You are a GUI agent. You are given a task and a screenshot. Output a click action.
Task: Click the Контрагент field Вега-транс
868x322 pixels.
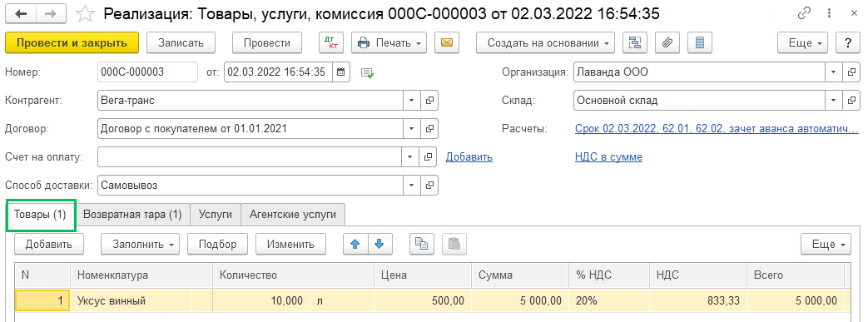(250, 100)
